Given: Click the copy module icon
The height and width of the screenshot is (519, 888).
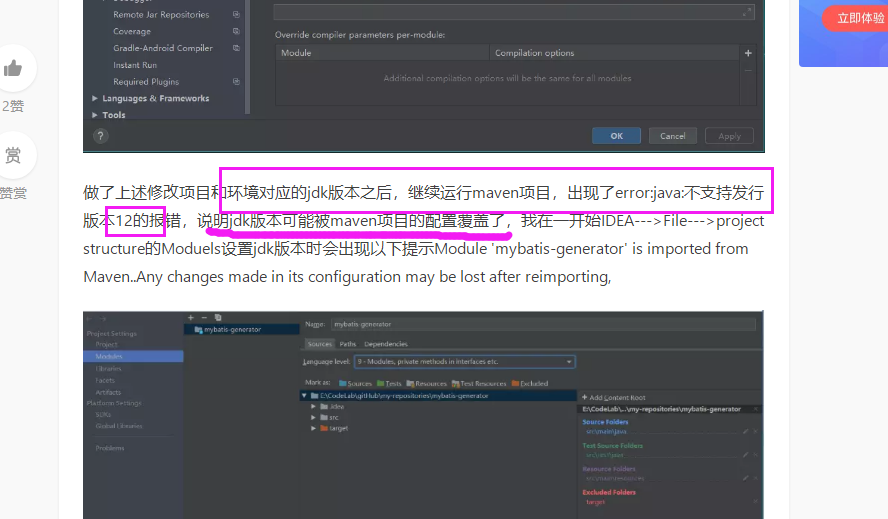Looking at the screenshot, I should pyautogui.click(x=218, y=318).
